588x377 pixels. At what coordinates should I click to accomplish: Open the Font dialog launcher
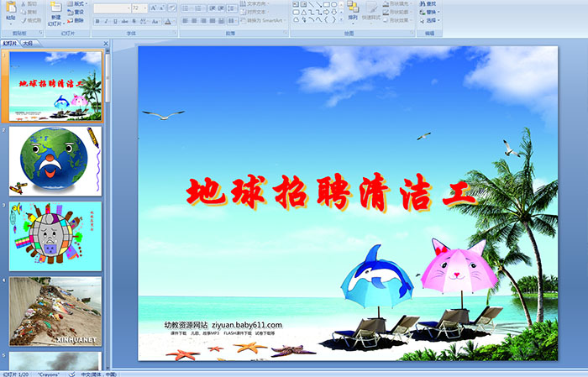pos(176,34)
